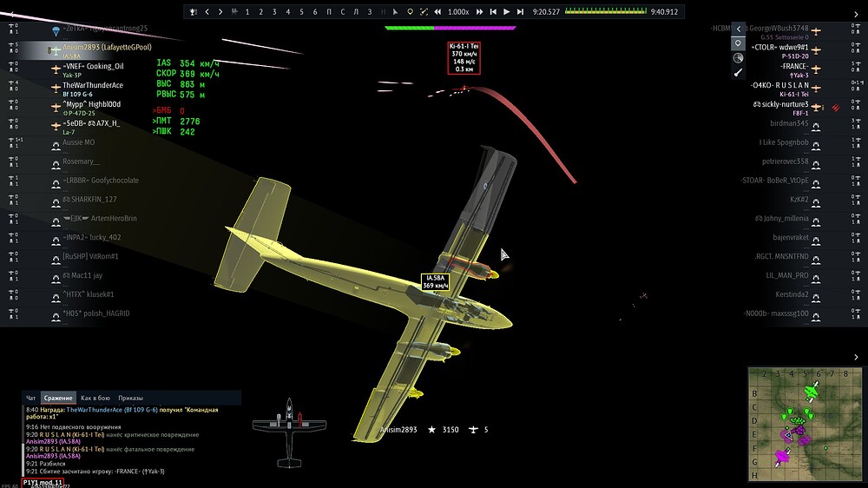Click the map marker icon in toolbar
Viewport: 868px width, 488px height.
click(411, 11)
